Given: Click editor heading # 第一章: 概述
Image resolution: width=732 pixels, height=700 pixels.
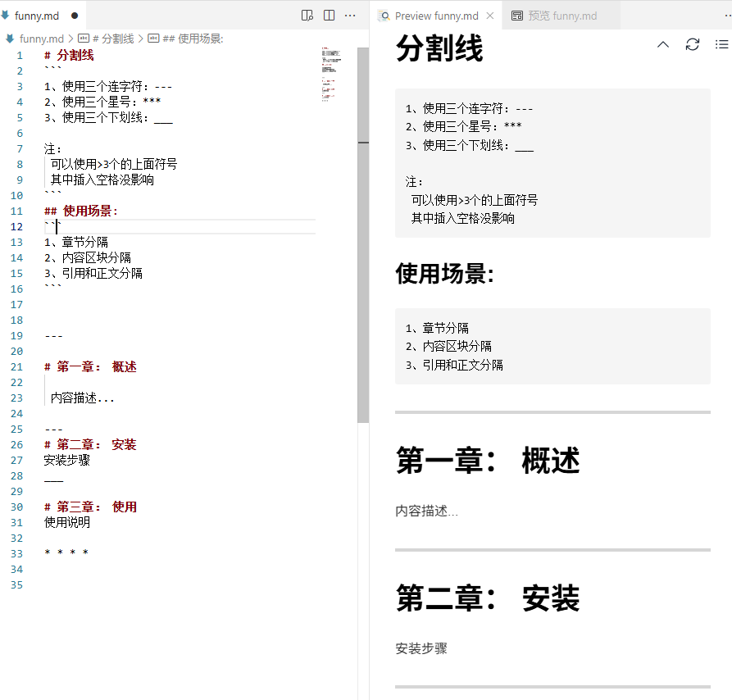Looking at the screenshot, I should pyautogui.click(x=90, y=366).
